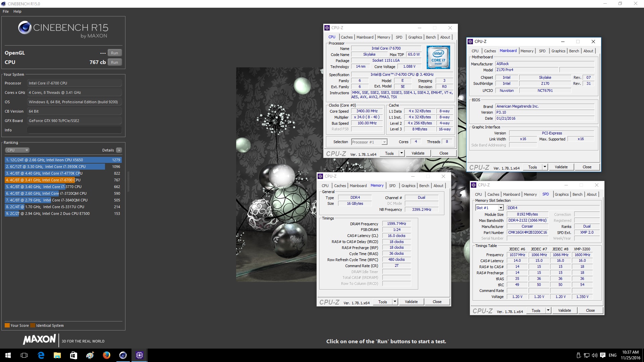Click Close in the CPU-Z Mainboard window
This screenshot has height=362, width=644.
point(587,167)
